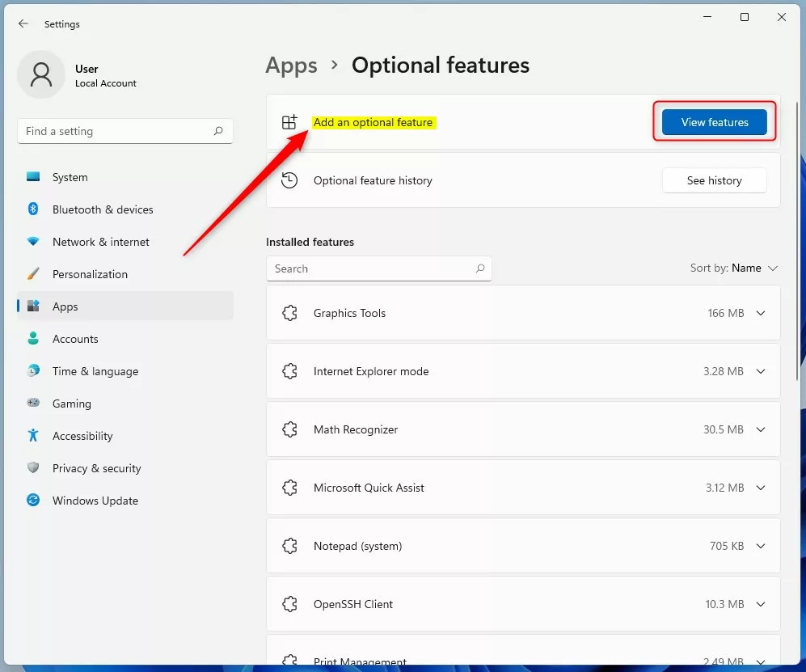Open Gaming settings label
The height and width of the screenshot is (672, 806).
(x=71, y=404)
